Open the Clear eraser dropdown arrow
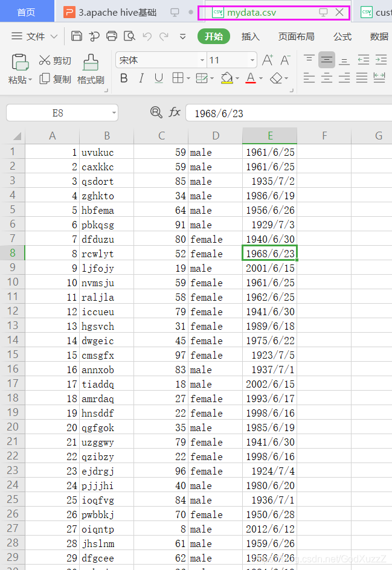This screenshot has height=570, width=392. (x=286, y=78)
